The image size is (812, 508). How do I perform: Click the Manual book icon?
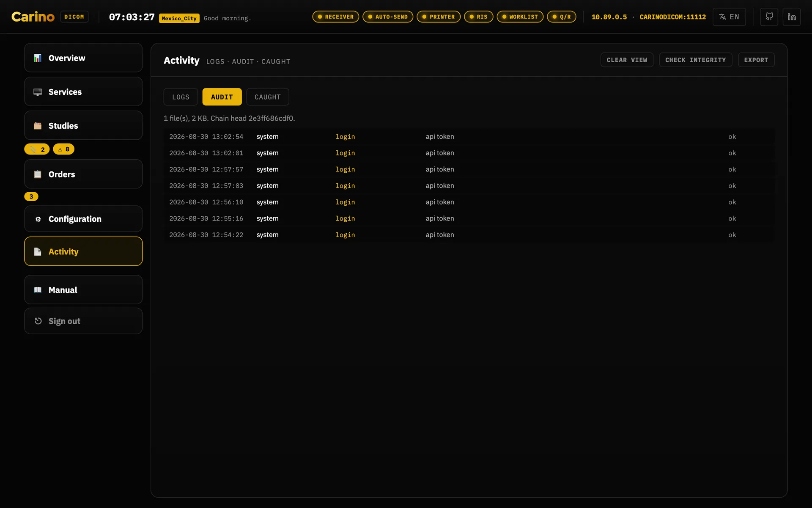pyautogui.click(x=38, y=290)
